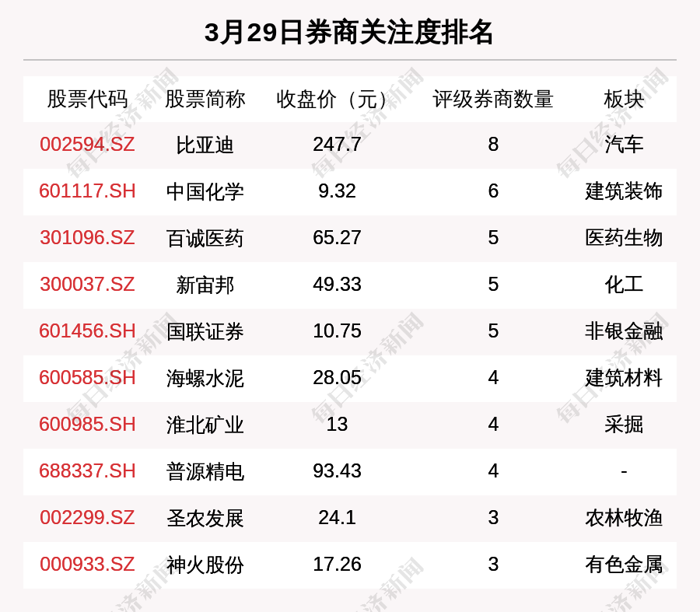The width and height of the screenshot is (700, 612).
Task: Select the sector 采掘
Action: [624, 425]
